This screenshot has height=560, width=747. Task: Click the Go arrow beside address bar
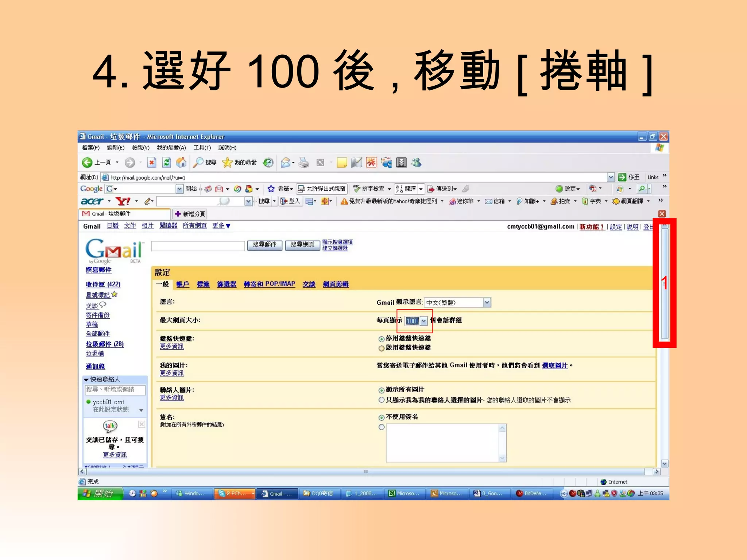coord(622,177)
